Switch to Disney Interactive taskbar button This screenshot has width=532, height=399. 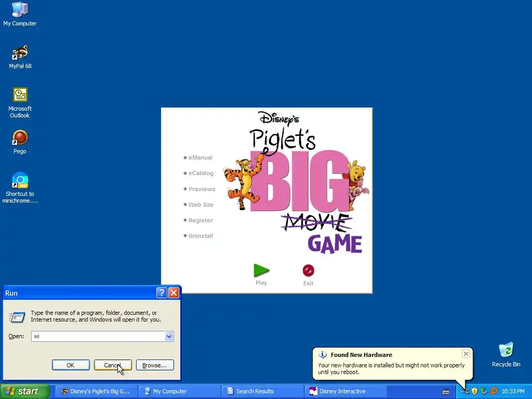345,391
